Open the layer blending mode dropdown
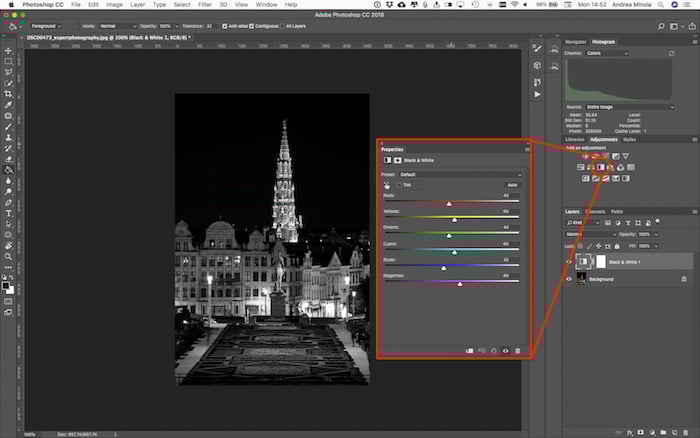This screenshot has height=438, width=700. (x=591, y=234)
